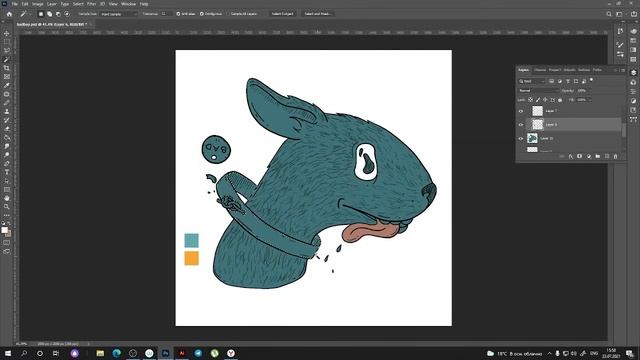Viewport: 640px width, 360px height.
Task: Toggle Lock transparent pixels
Action: click(531, 100)
